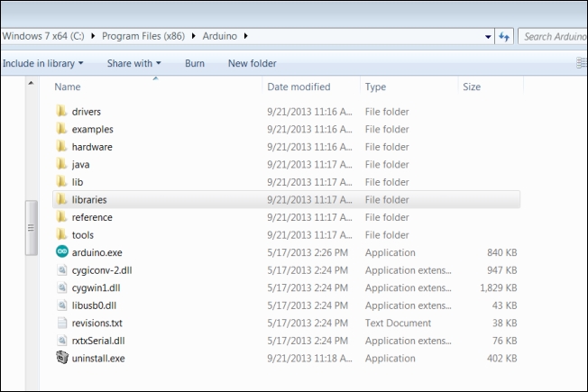
Task: Click the drivers folder icon
Action: pos(61,112)
